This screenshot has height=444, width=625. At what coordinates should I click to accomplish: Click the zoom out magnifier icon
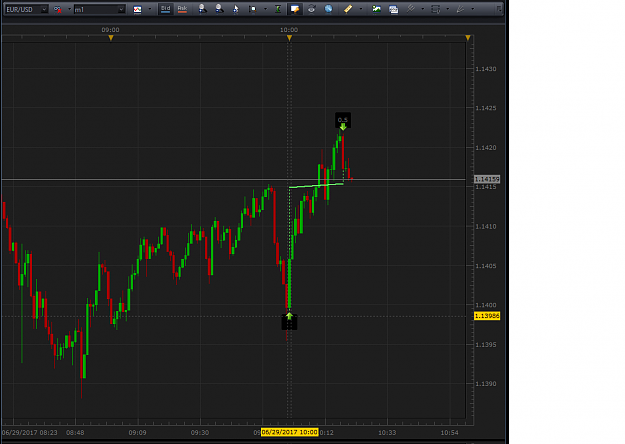coord(219,9)
